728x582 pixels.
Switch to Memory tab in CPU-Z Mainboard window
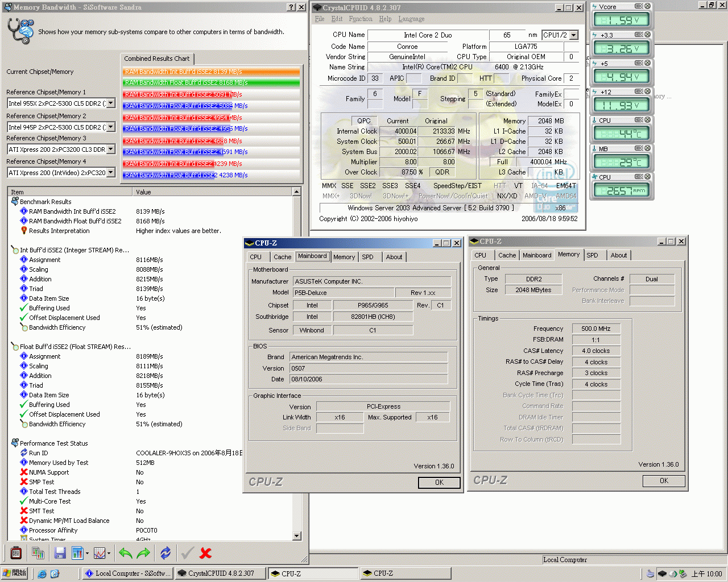(344, 257)
